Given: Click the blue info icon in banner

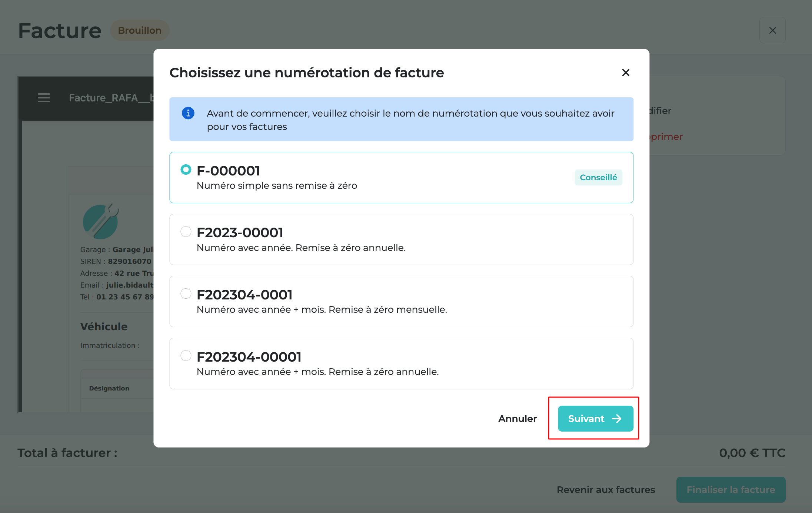Looking at the screenshot, I should coord(188,113).
